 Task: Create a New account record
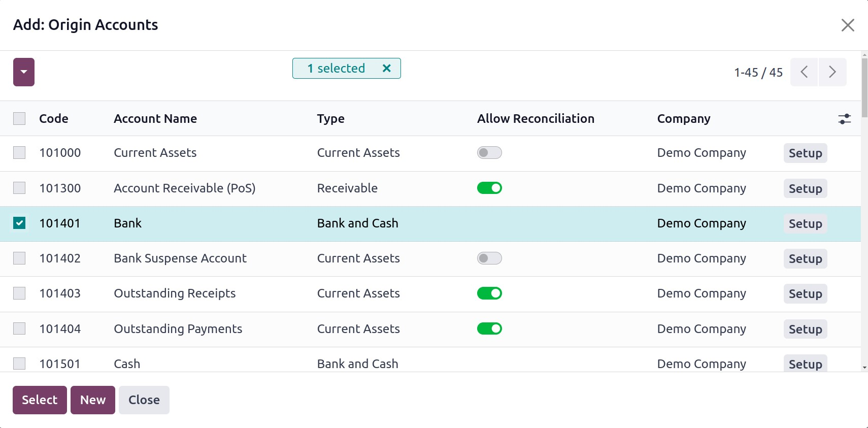(93, 400)
